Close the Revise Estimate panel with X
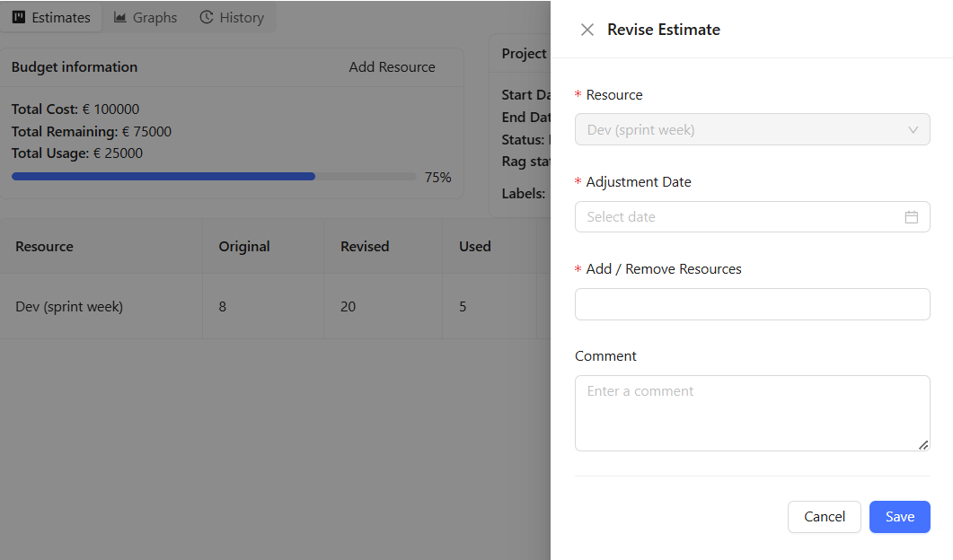The image size is (953, 560). tap(587, 30)
